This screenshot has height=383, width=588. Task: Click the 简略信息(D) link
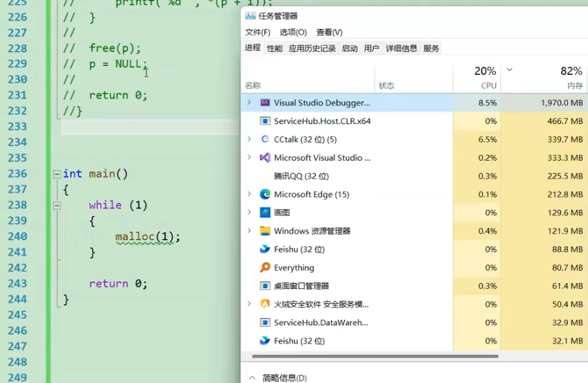coord(284,377)
